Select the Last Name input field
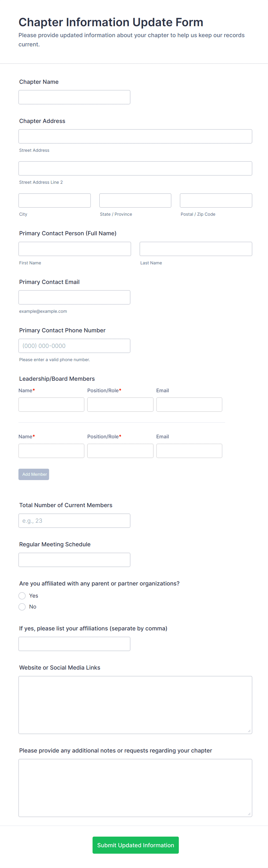The image size is (268, 868). 195,249
